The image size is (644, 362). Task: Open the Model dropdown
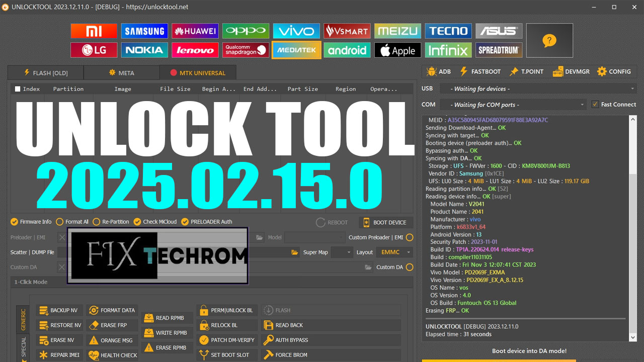pyautogui.click(x=314, y=237)
